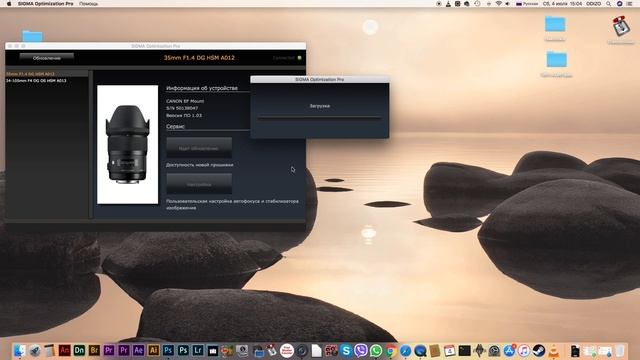Viewport: 640px width, 360px height.
Task: Open Adobe Bridge in the dock
Action: point(94,350)
